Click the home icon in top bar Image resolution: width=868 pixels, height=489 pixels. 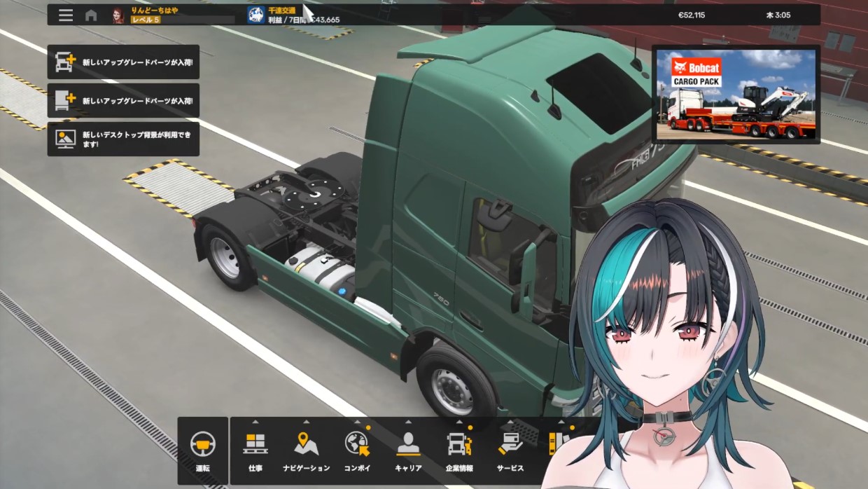pyautogui.click(x=91, y=15)
